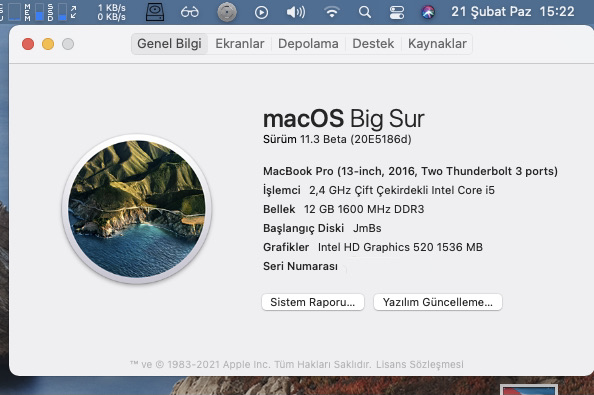The image size is (594, 395).
Task: Click the MacBook Pro model text line
Action: pos(410,171)
